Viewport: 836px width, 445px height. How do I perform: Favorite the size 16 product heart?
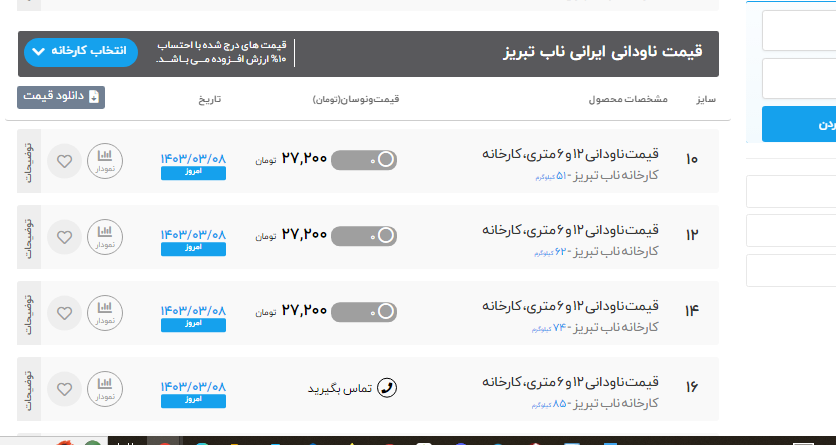click(65, 388)
